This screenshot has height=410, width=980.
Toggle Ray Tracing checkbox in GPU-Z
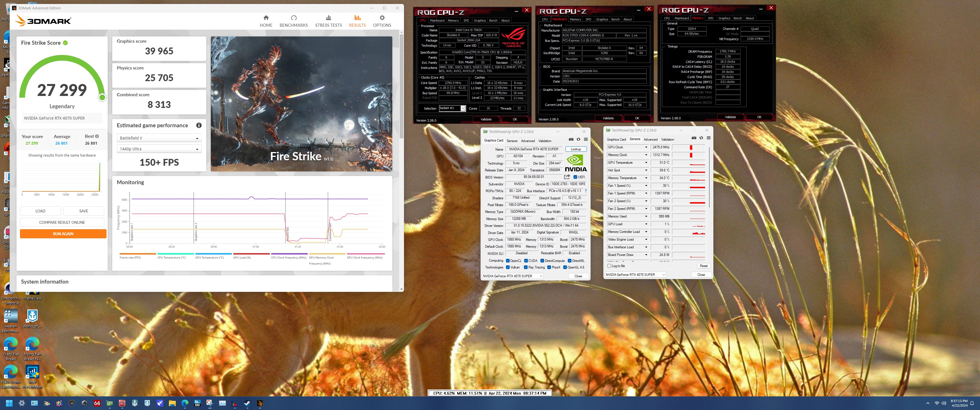(x=526, y=267)
